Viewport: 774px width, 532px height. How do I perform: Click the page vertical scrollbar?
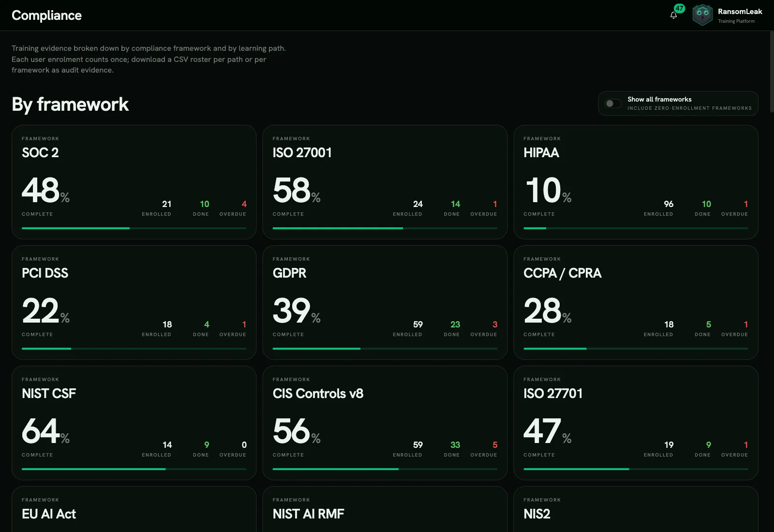(x=772, y=73)
